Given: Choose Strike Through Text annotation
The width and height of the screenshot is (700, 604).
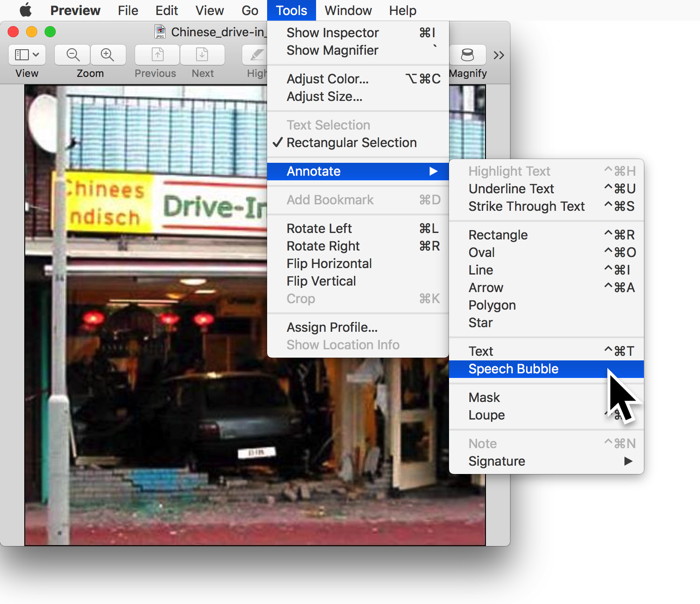Looking at the screenshot, I should (546, 206).
